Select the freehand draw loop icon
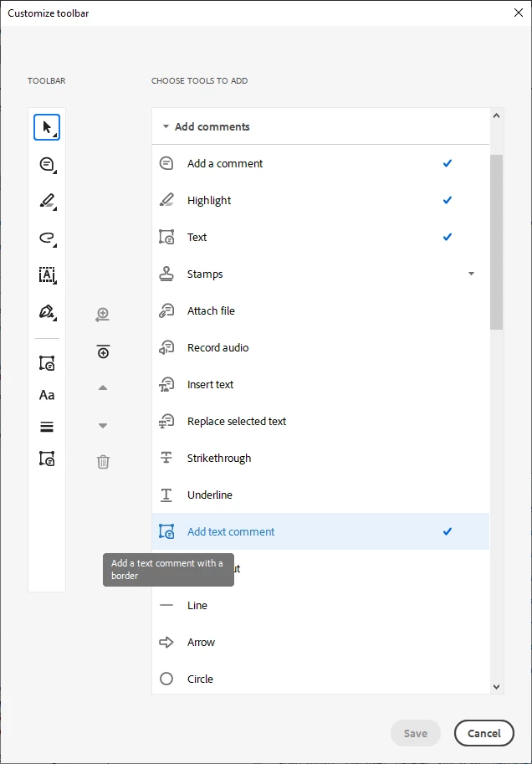This screenshot has width=532, height=764. point(47,238)
